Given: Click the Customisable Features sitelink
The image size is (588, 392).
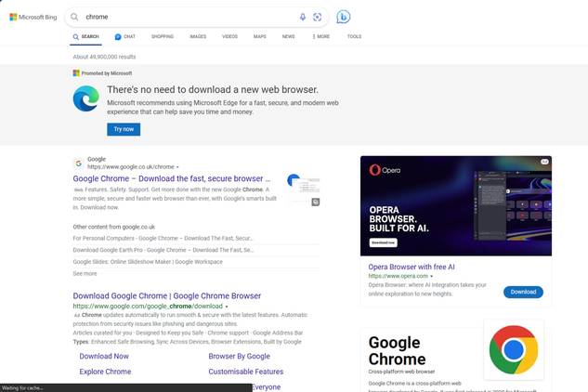Looking at the screenshot, I should tap(246, 372).
